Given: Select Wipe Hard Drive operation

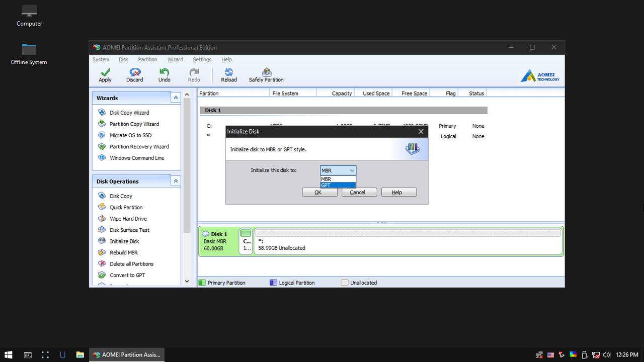Looking at the screenshot, I should pos(128,219).
